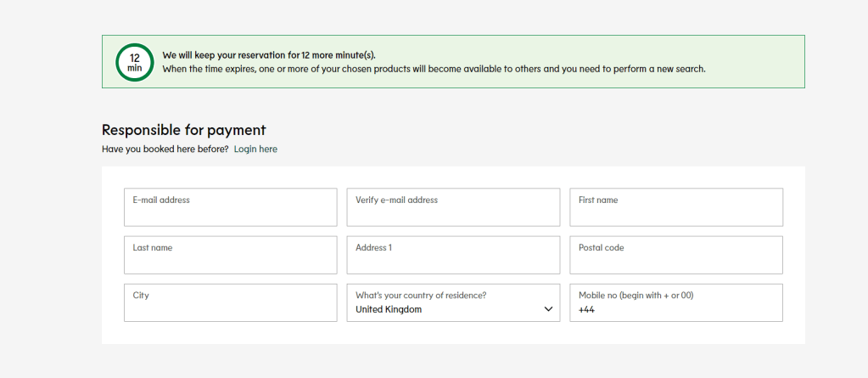The image size is (868, 378).
Task: Click the E-mail address field label
Action: [x=161, y=200]
